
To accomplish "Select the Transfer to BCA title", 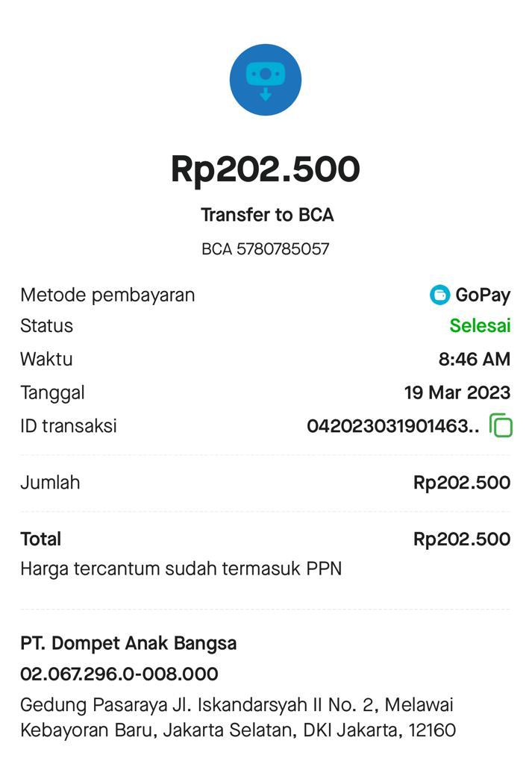I will [266, 215].
